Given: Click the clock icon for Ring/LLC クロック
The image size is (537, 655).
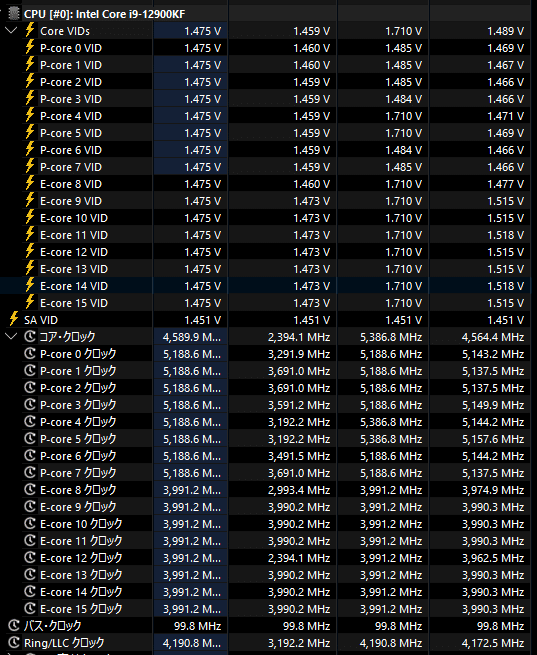Looking at the screenshot, I should coord(14,642).
